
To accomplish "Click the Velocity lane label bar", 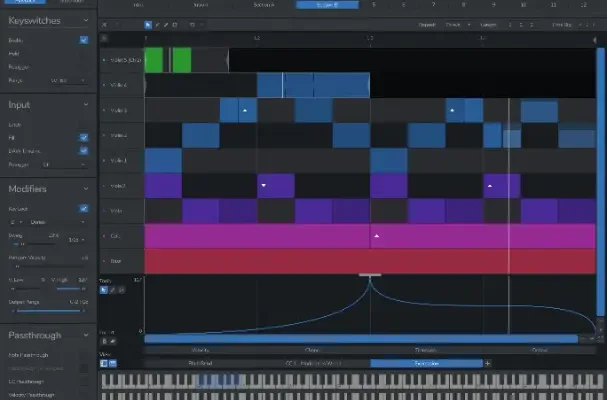I will (x=200, y=350).
